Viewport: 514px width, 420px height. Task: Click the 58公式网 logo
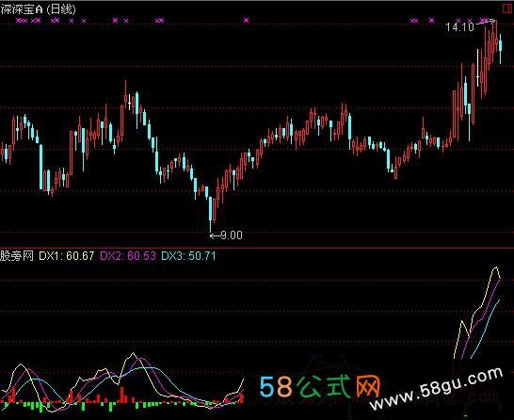pyautogui.click(x=320, y=386)
